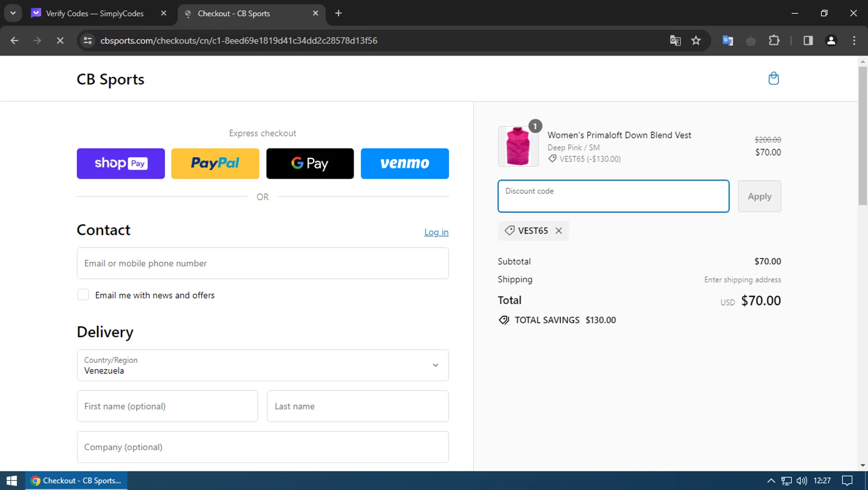This screenshot has width=868, height=490.
Task: Click the Google Translate icon in address bar
Action: click(675, 40)
